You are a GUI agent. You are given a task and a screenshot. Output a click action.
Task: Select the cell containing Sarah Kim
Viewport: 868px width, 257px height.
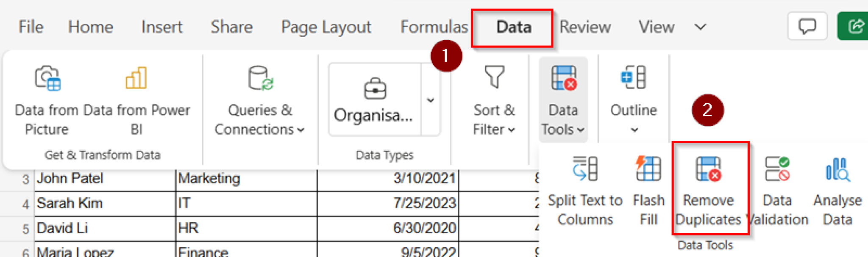click(104, 204)
